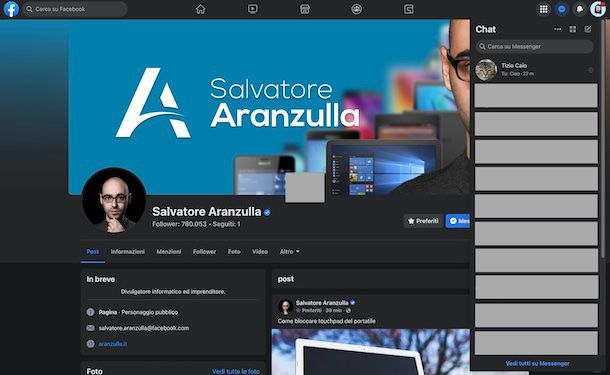Image resolution: width=610 pixels, height=375 pixels.
Task: Click the Facebook logo icon
Action: (11, 9)
